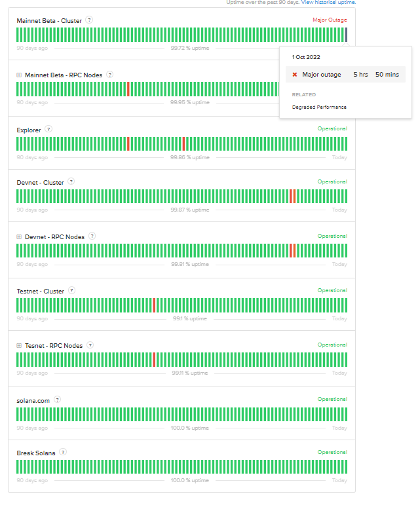This screenshot has width=420, height=509.
Task: Open the View historical uptime link
Action: pyautogui.click(x=329, y=3)
